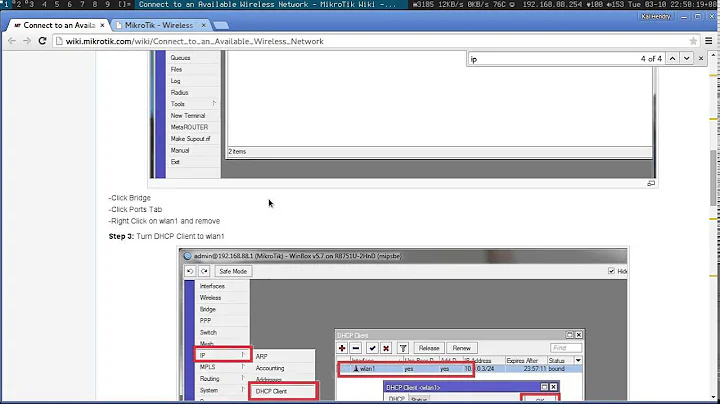Viewport: 720px width, 404px height.
Task: Enlarge the first WinBox image via magnify icon
Action: coord(651,183)
